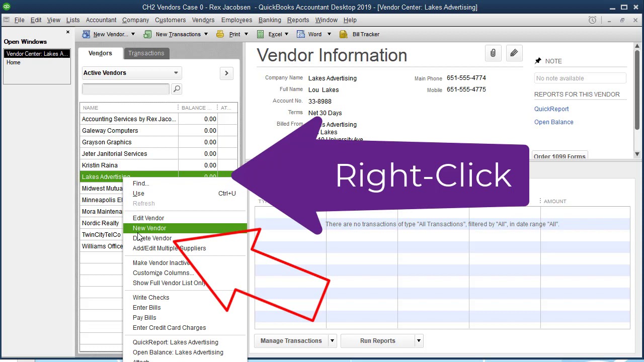Viewport: 644px width, 362px height.
Task: Choose Make Vendor Inactive
Action: tap(185, 263)
